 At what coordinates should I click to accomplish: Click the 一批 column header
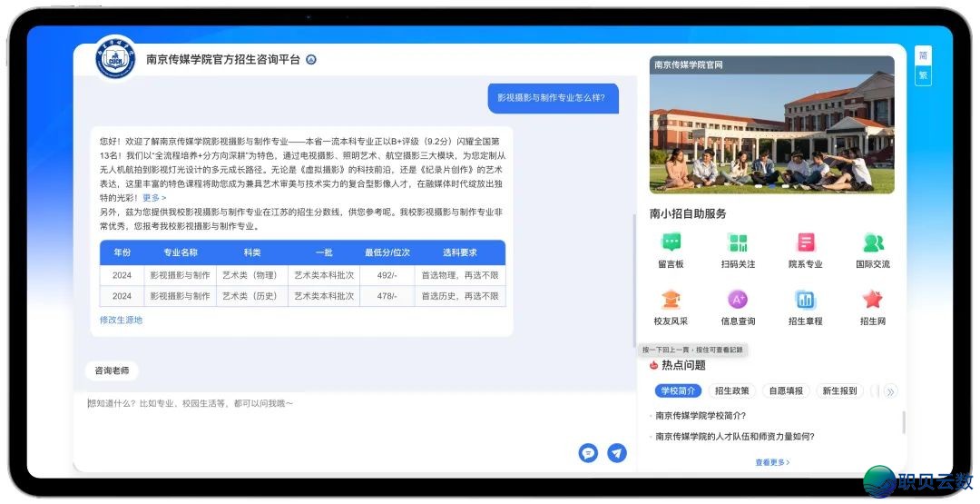pos(324,252)
